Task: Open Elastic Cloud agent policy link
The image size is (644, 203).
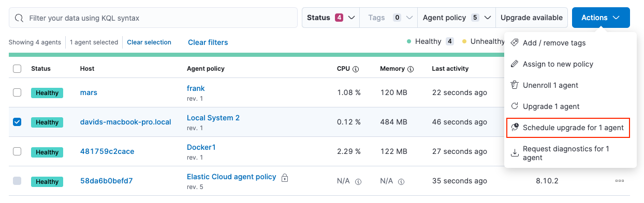Action: point(231,177)
